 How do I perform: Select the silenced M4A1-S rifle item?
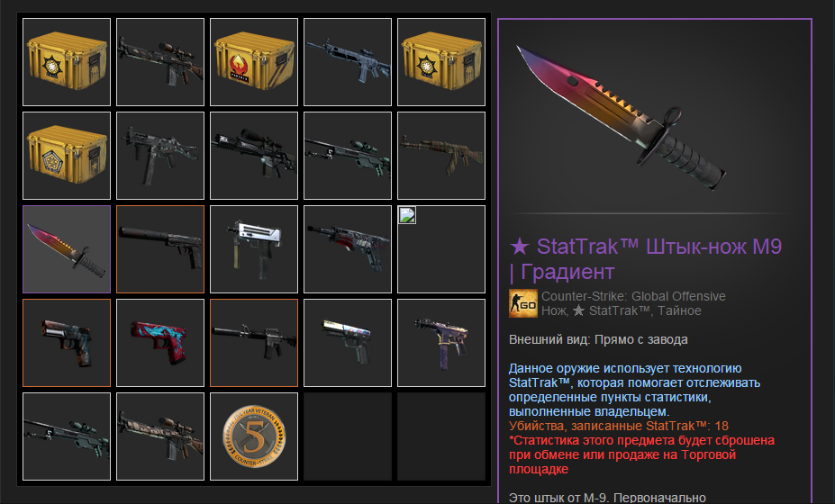254,343
